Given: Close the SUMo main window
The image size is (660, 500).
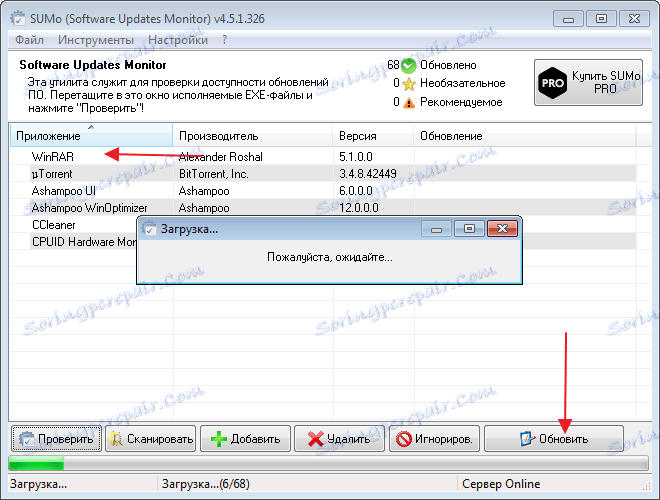Looking at the screenshot, I should click(634, 19).
